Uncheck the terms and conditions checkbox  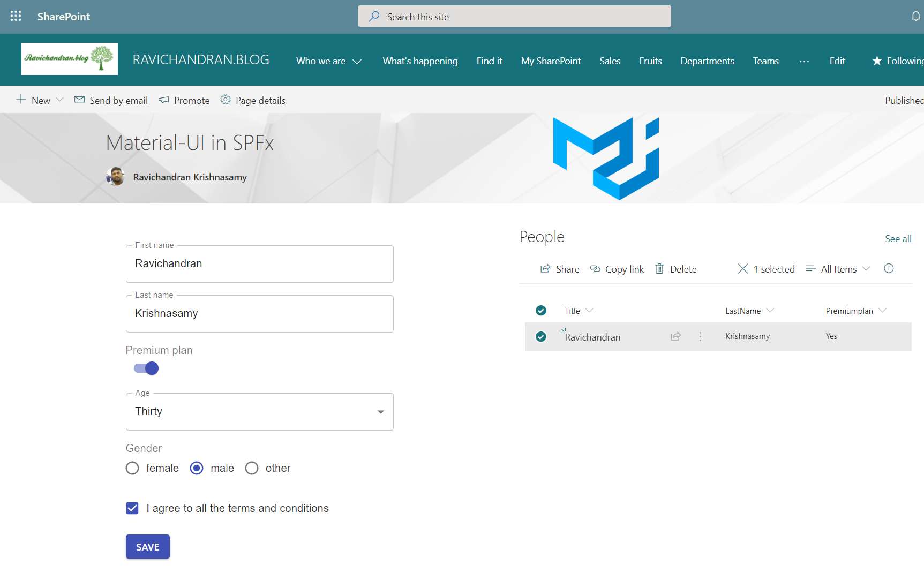[132, 508]
